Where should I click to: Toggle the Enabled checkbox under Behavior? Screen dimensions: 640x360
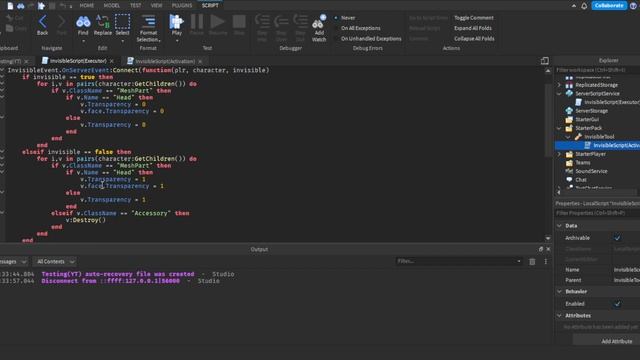click(617, 304)
